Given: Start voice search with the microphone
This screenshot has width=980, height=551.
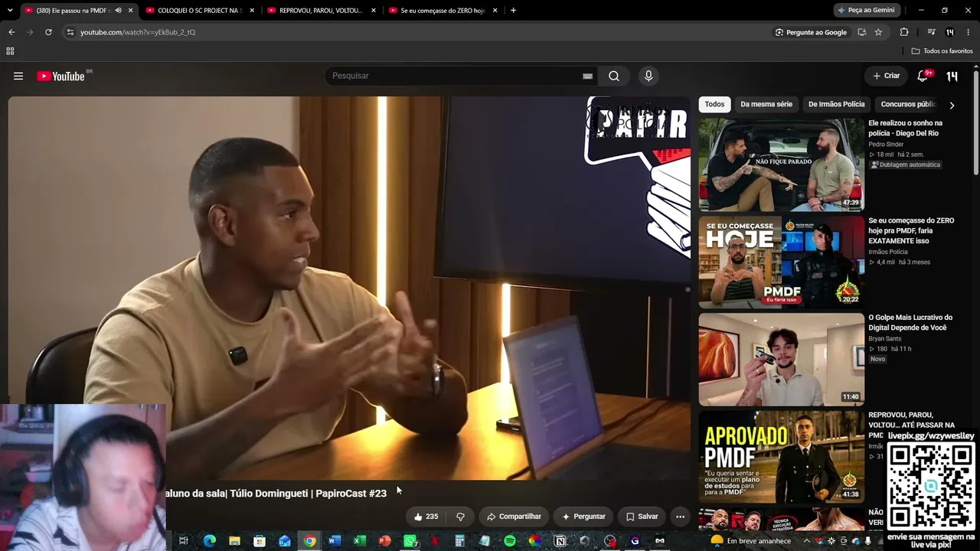Looking at the screenshot, I should click(x=648, y=76).
